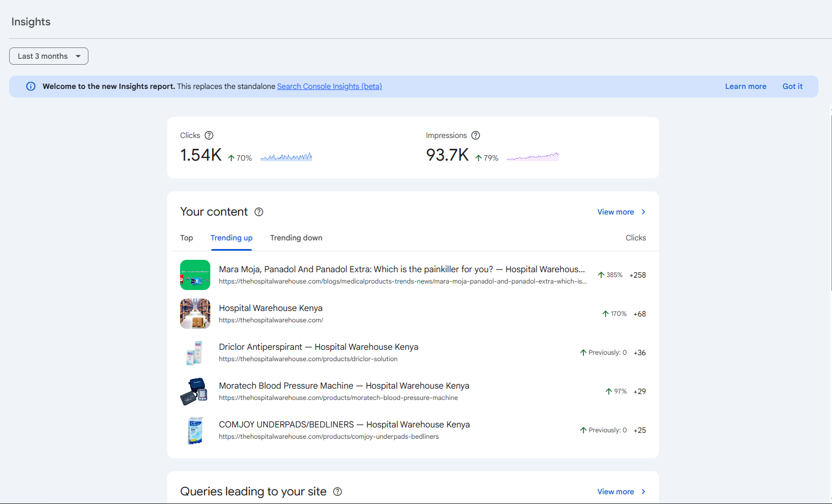
Task: Click the mara-moja-panadol blog URL
Action: (403, 281)
